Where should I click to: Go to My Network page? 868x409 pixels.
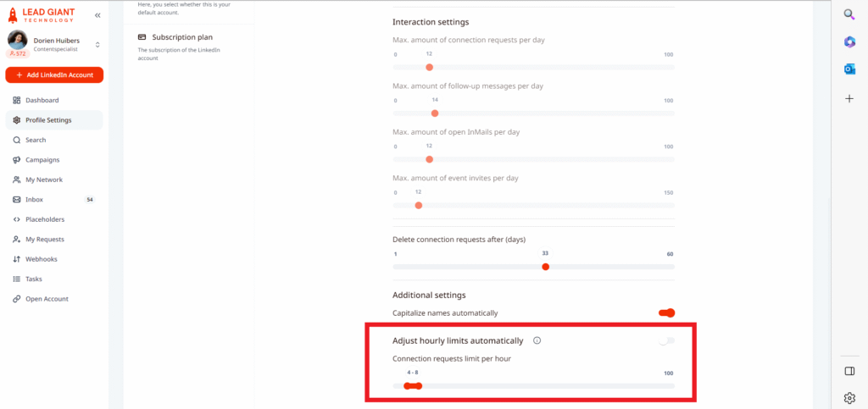[x=43, y=180]
